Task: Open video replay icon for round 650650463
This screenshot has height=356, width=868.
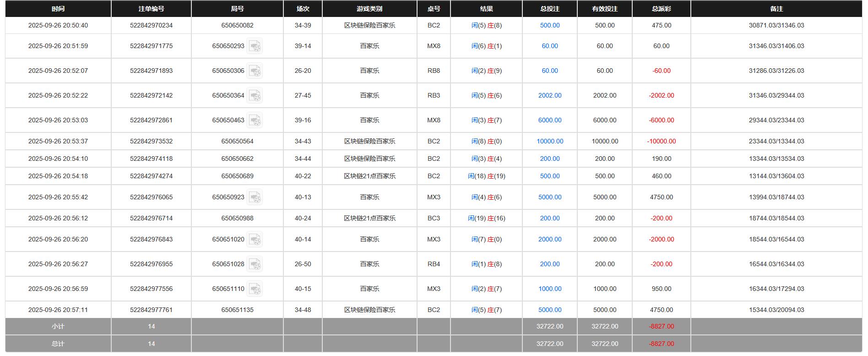Action: [255, 120]
